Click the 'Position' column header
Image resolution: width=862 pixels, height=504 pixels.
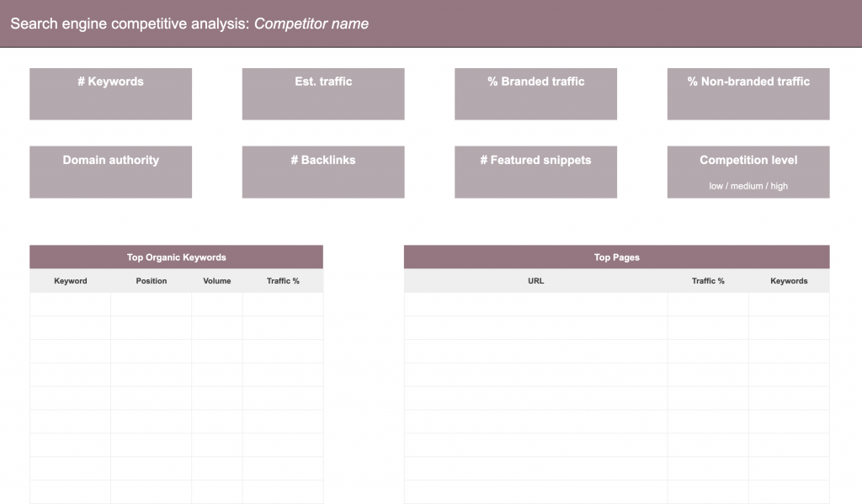[152, 281]
